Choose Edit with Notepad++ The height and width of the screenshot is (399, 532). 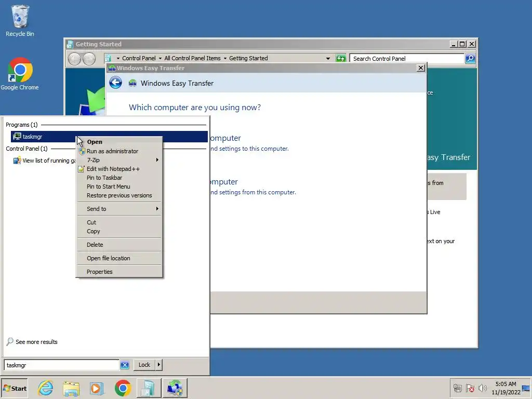[119, 169]
